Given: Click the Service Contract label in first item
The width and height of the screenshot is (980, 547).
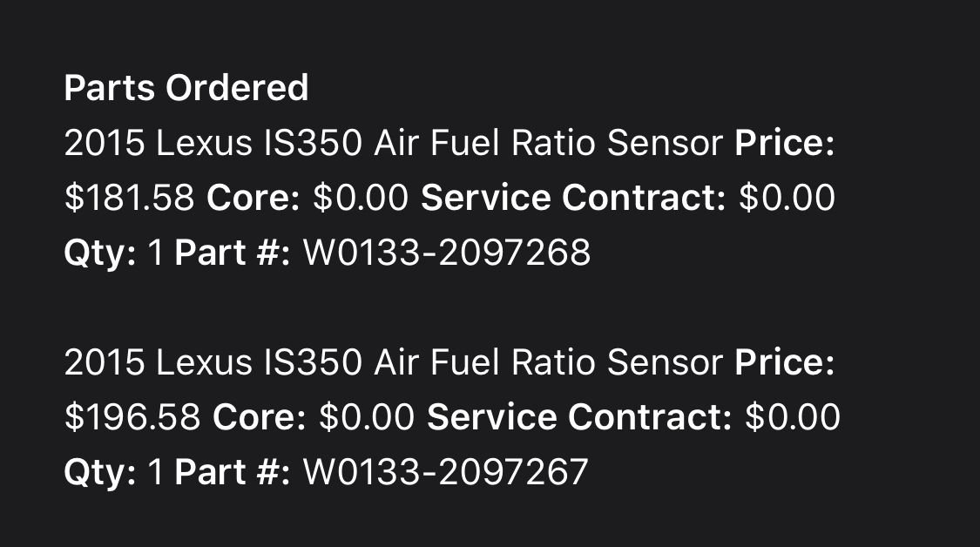Looking at the screenshot, I should [x=573, y=199].
